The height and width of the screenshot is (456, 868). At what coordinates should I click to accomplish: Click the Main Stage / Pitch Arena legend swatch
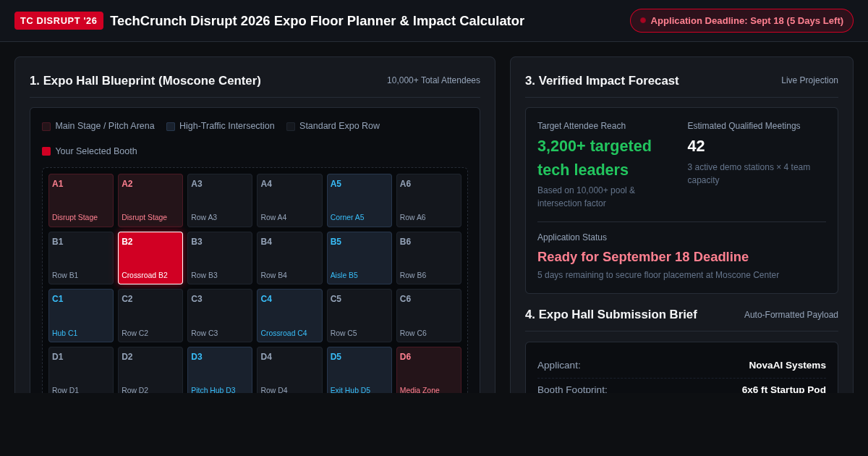[46, 127]
